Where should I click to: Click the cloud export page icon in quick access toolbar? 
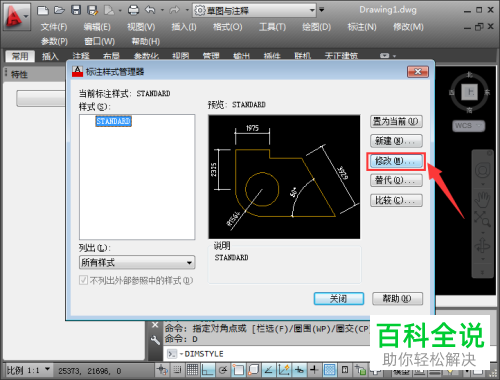tap(109, 10)
